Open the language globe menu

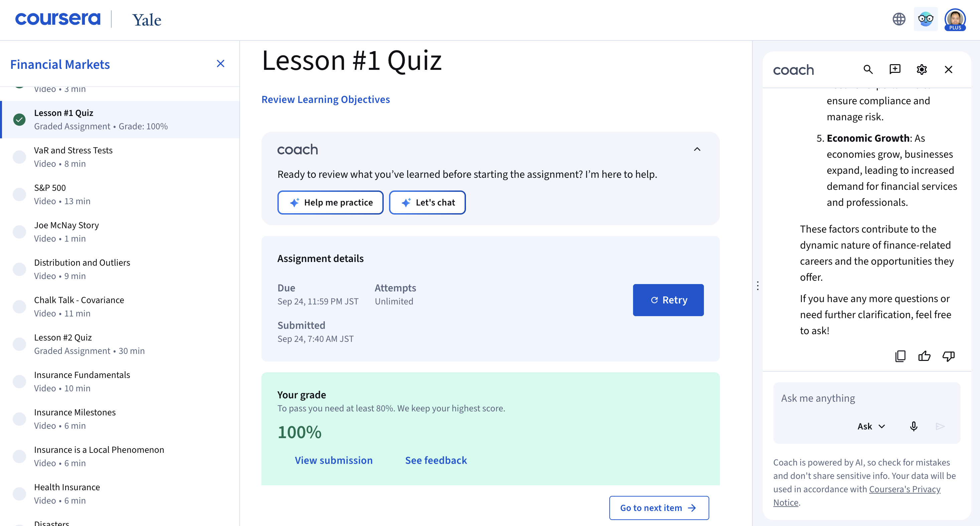tap(898, 19)
